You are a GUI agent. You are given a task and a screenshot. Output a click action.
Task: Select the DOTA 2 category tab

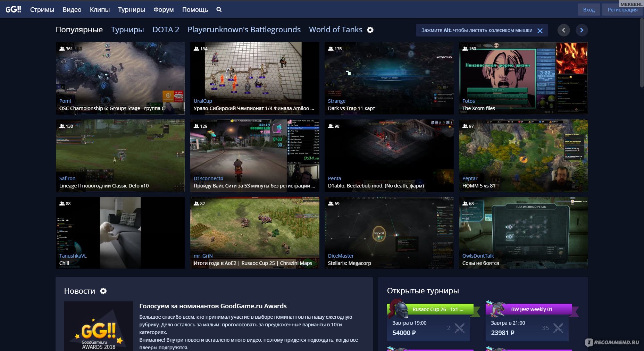coord(166,30)
